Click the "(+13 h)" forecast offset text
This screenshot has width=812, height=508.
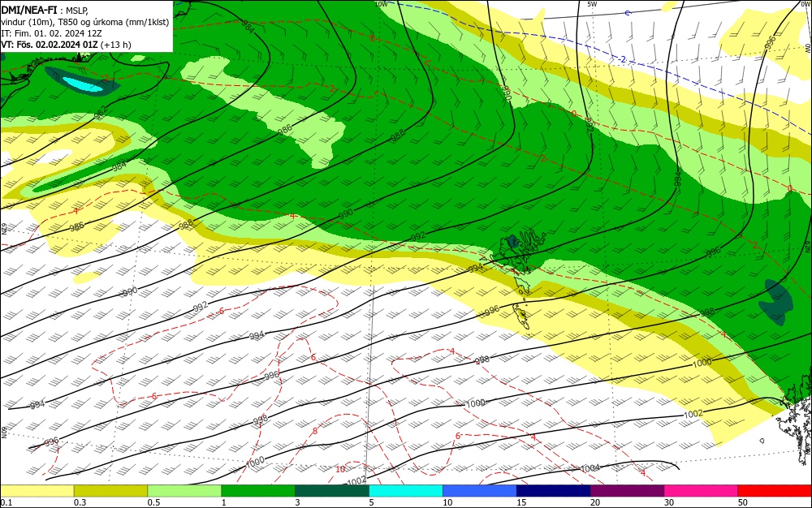click(116, 45)
